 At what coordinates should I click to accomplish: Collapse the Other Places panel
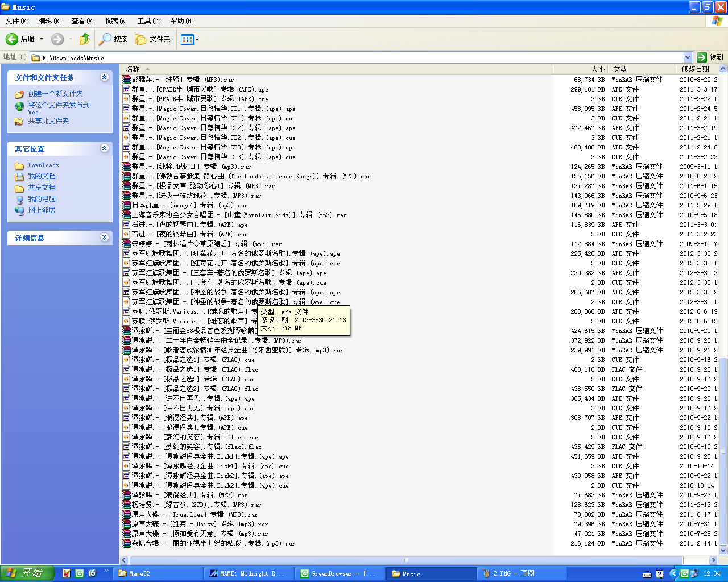(104, 148)
